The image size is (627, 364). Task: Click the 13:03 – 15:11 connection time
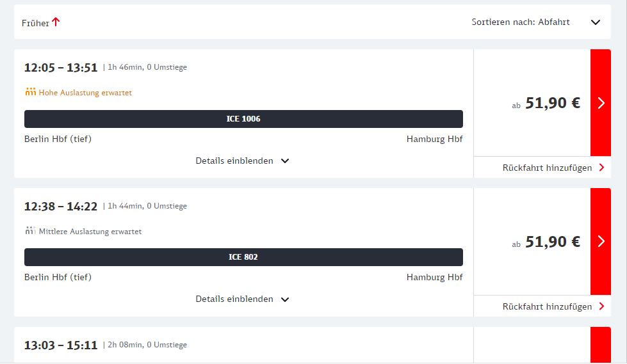pyautogui.click(x=61, y=345)
